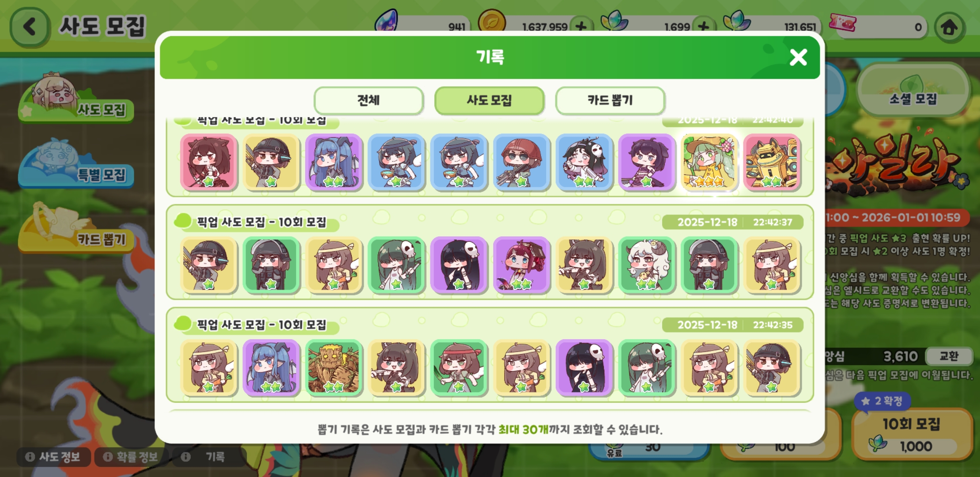Close the 기록 popup with X

click(798, 57)
